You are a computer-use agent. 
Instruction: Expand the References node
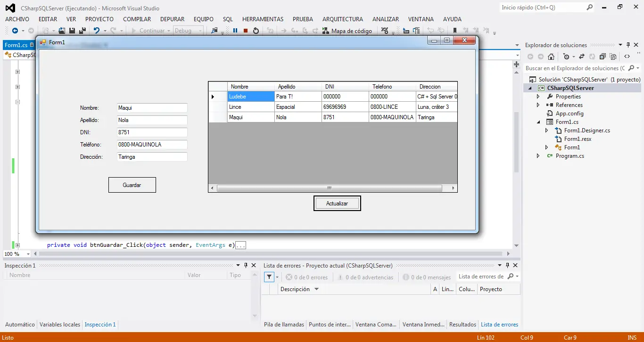pyautogui.click(x=538, y=105)
